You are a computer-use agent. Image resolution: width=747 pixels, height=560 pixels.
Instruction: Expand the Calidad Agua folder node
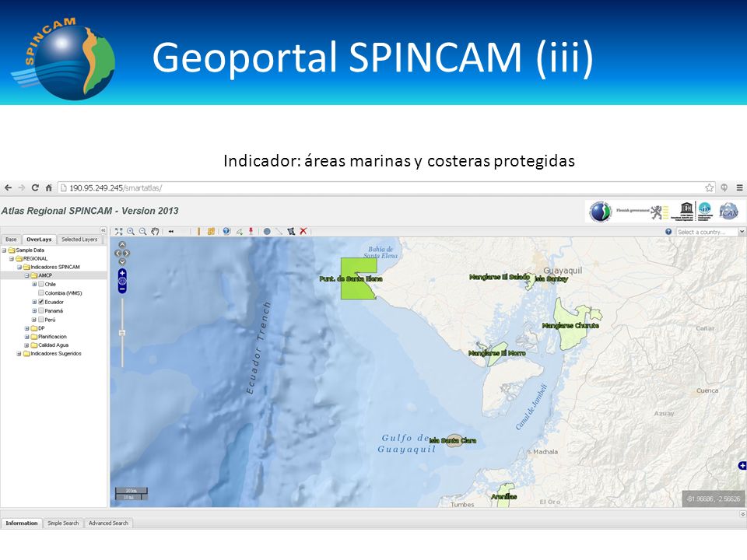pos(26,345)
